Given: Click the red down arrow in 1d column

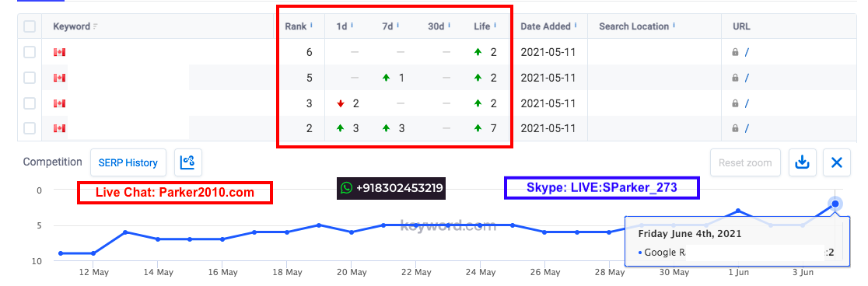Looking at the screenshot, I should [341, 103].
